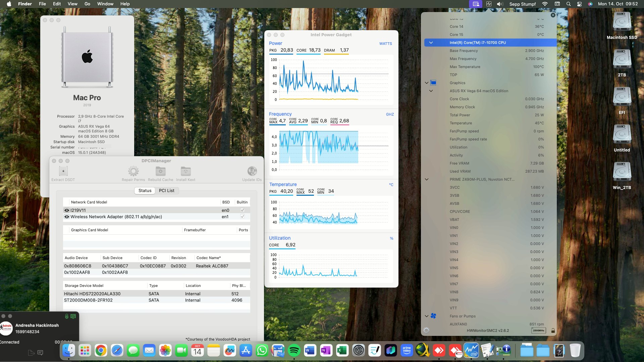Collapse the Intel Core i7-10700 CPU section
The height and width of the screenshot is (362, 644).
click(x=431, y=43)
